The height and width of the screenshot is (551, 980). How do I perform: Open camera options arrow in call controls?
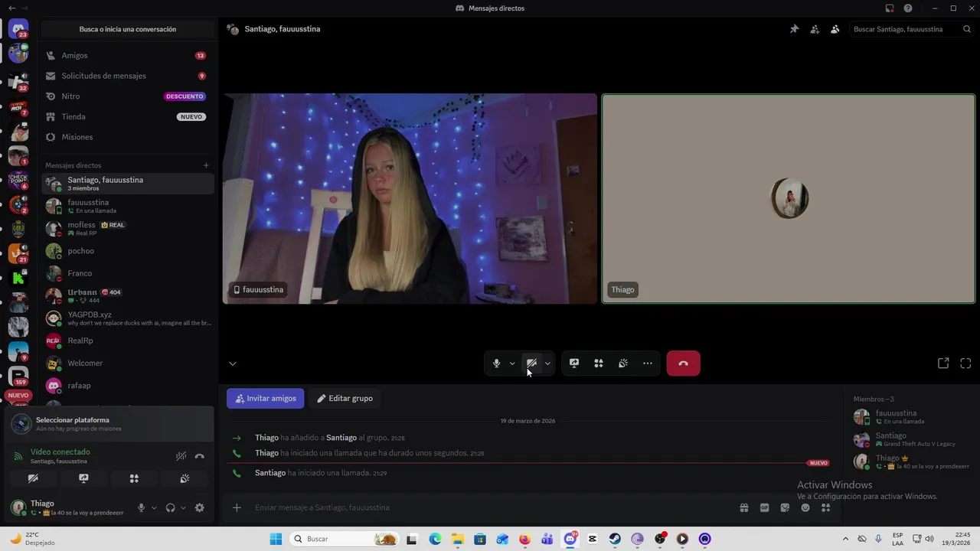[x=547, y=364]
